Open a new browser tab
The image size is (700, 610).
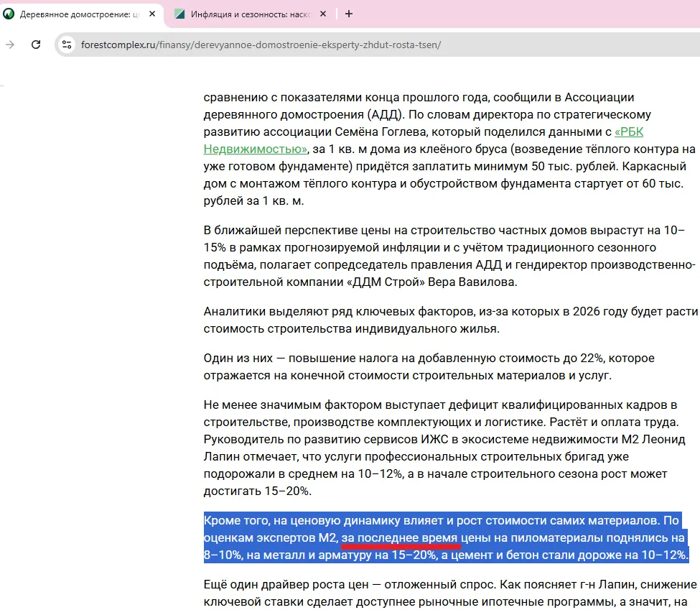click(x=349, y=14)
